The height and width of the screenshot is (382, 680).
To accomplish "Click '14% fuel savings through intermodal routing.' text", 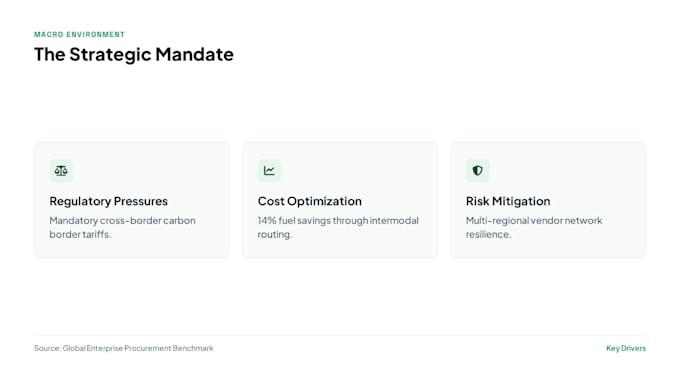I will point(338,227).
